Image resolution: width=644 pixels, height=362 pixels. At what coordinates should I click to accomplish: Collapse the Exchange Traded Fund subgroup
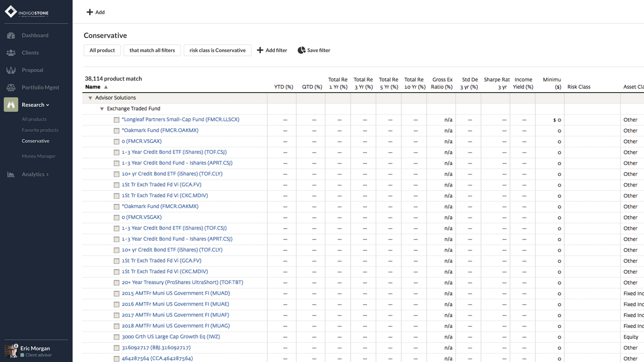[102, 109]
